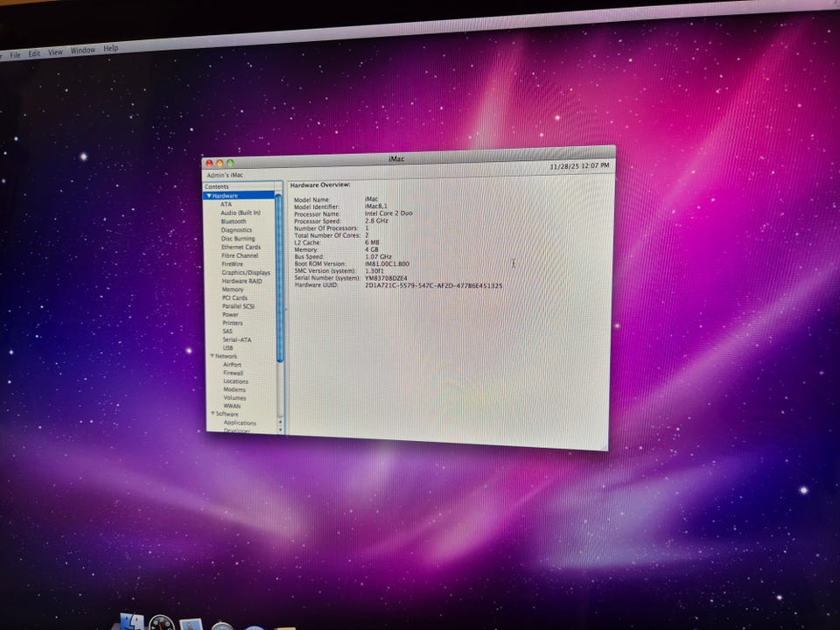This screenshot has width=840, height=630.
Task: Select Ethernet Cards in the sidebar
Action: [x=241, y=247]
